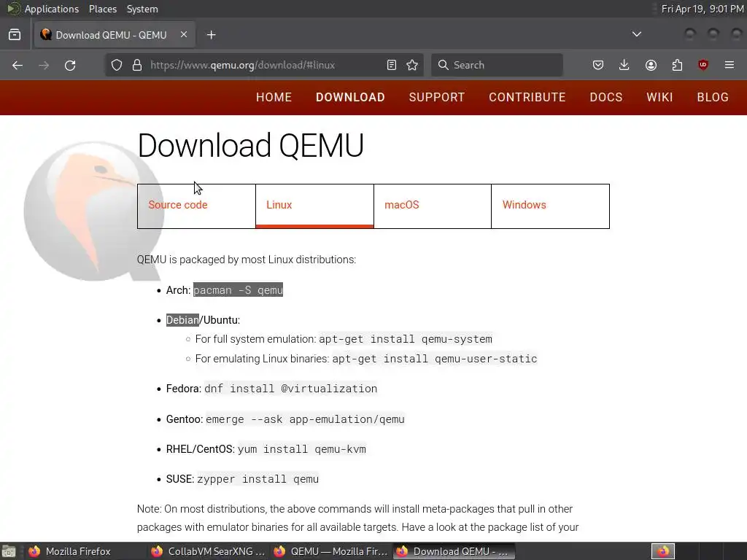Open SUPPORT in the site navigation

[x=437, y=97]
